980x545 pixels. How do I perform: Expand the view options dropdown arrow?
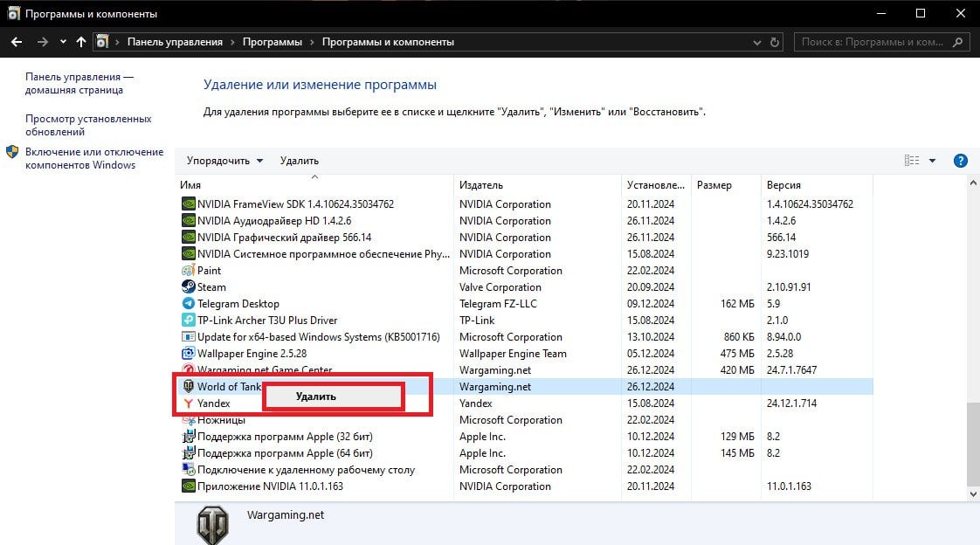[x=933, y=161]
